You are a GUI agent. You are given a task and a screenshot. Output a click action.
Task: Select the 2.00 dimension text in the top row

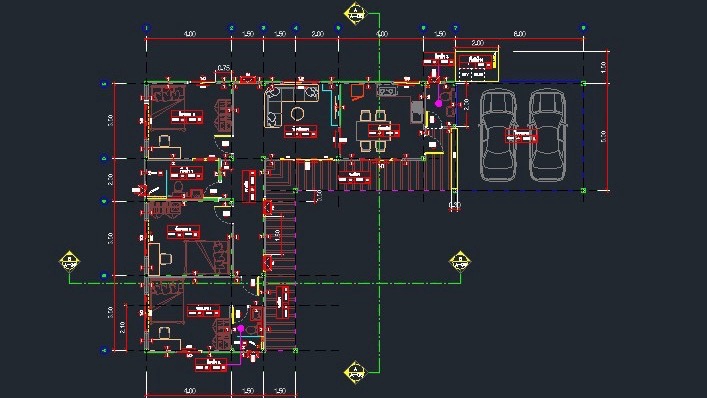point(317,34)
